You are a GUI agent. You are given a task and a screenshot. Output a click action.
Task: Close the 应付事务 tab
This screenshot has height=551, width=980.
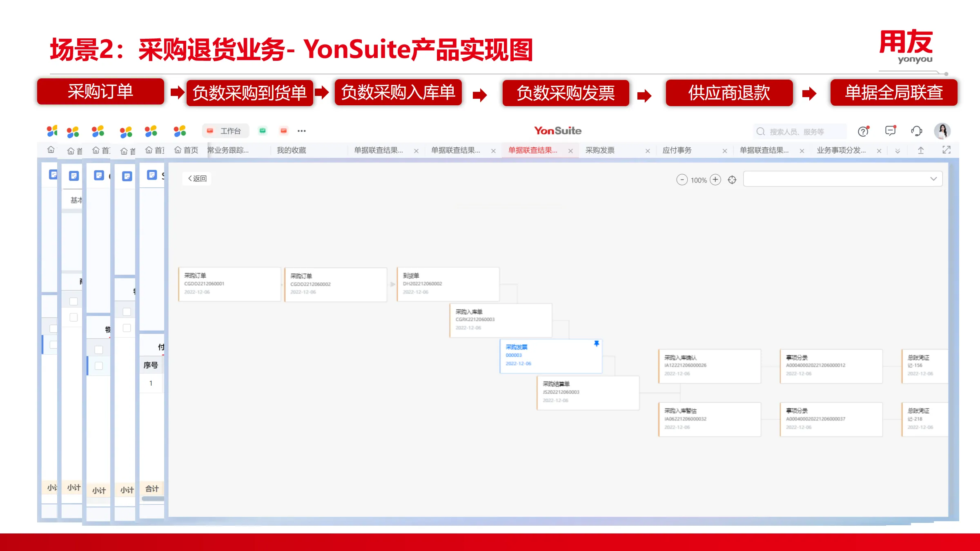(725, 151)
